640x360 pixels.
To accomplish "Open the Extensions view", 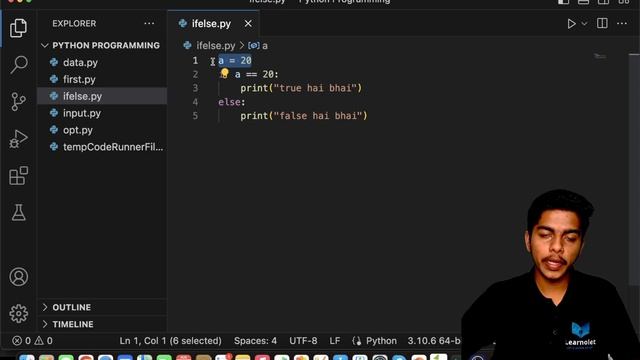I will click(18, 176).
